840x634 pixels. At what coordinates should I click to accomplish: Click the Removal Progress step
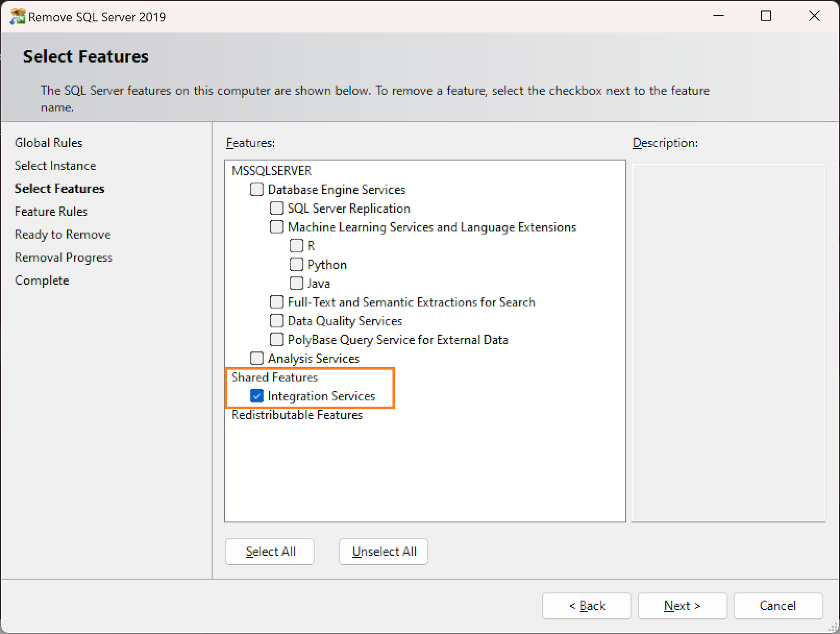coord(64,257)
